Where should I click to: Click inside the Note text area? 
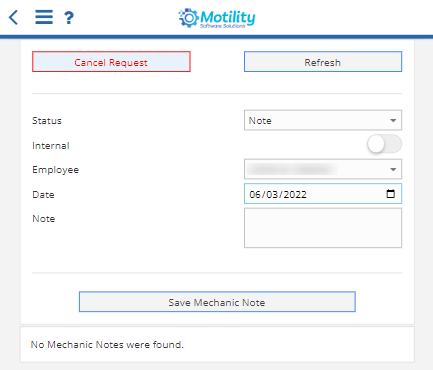pos(323,228)
